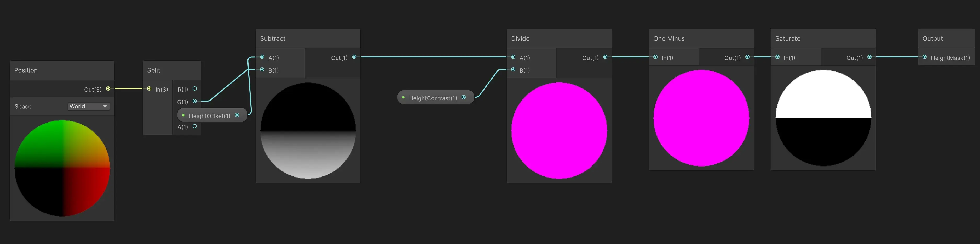Click the Split node A(1) output port
The width and height of the screenshot is (980, 244).
pos(195,126)
